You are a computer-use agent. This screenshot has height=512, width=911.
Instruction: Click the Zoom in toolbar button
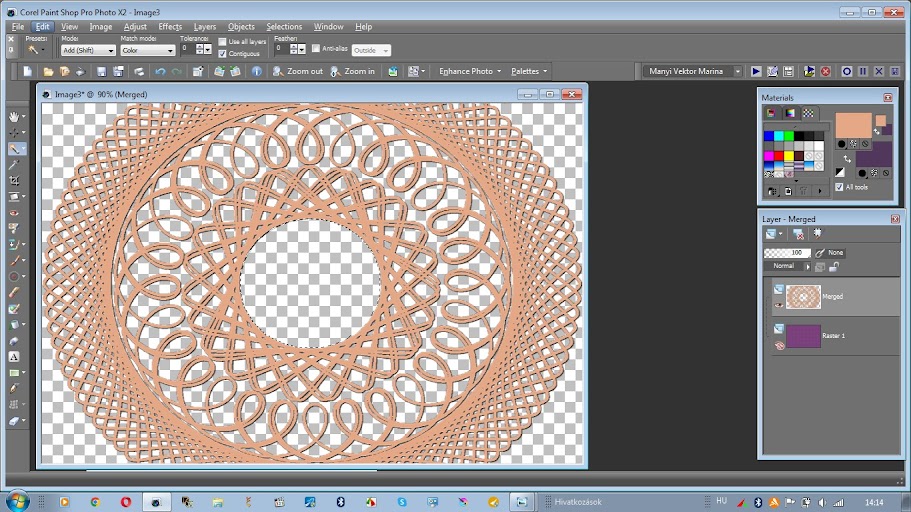click(352, 71)
